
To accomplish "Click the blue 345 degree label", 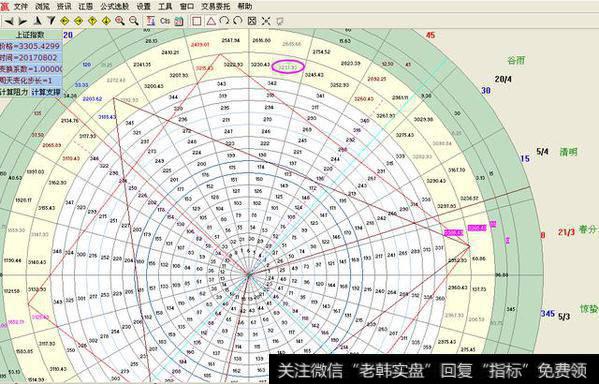I will (547, 313).
